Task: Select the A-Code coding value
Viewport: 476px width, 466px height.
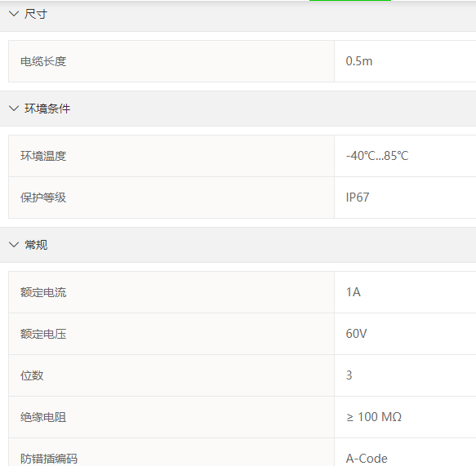Action: coord(367,459)
